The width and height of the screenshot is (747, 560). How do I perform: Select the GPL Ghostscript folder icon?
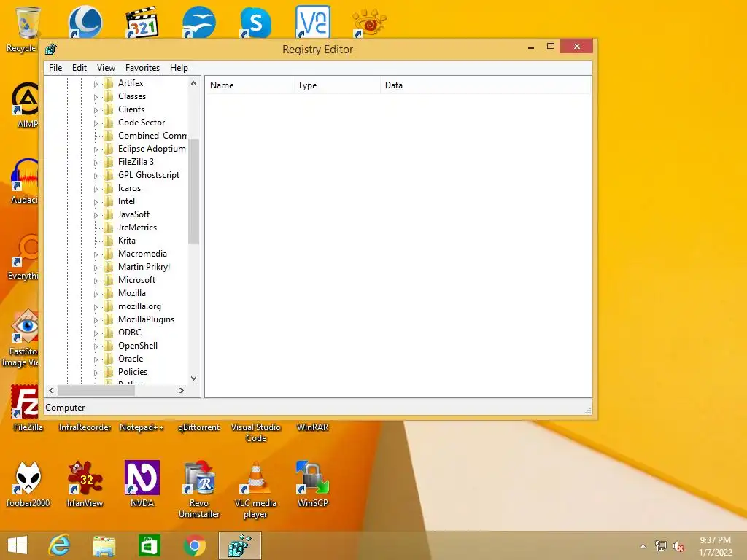[109, 175]
